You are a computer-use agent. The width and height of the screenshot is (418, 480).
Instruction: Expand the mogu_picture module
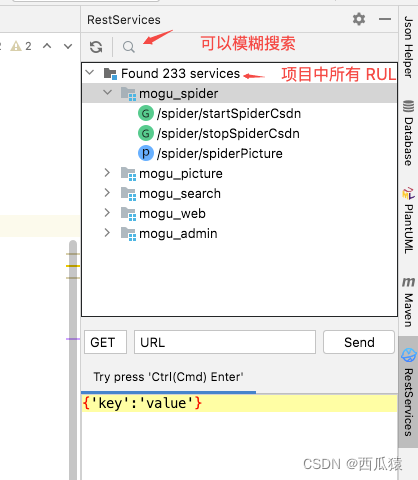coord(107,173)
